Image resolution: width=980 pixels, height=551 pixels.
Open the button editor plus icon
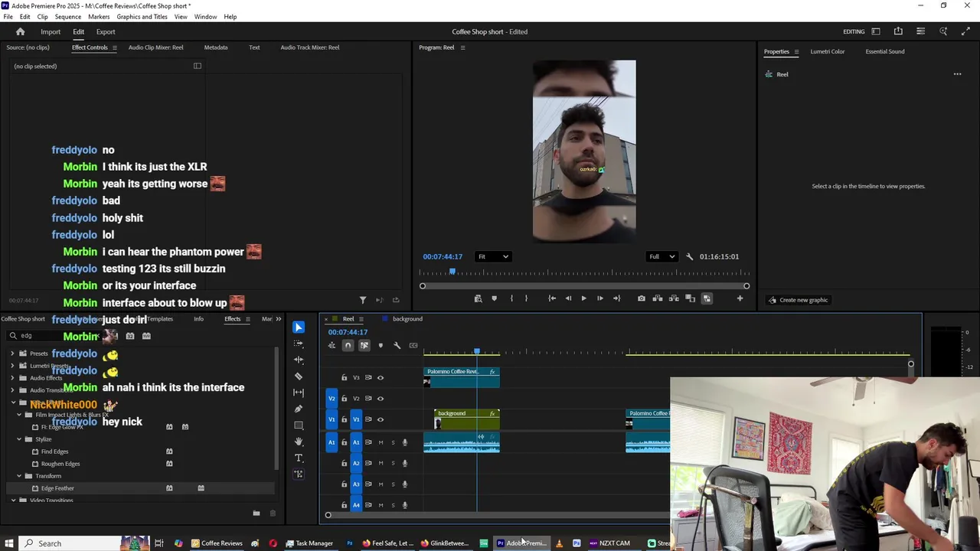740,298
